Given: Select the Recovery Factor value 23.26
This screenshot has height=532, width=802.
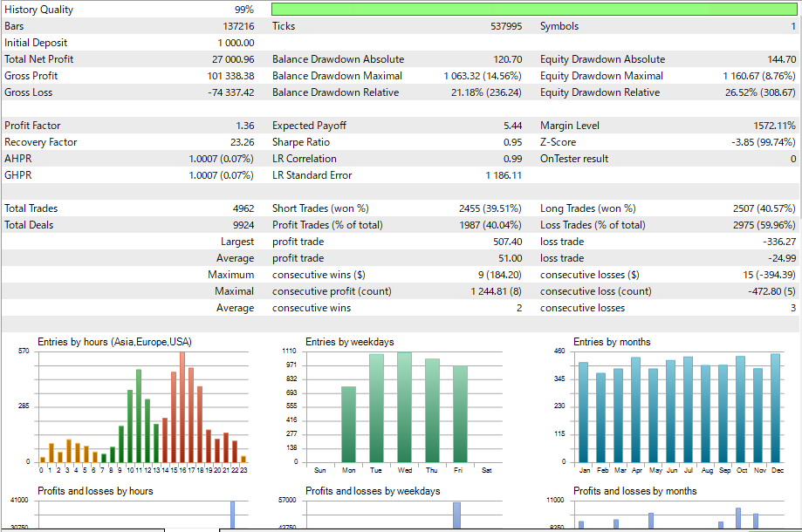Looking at the screenshot, I should (x=242, y=142).
